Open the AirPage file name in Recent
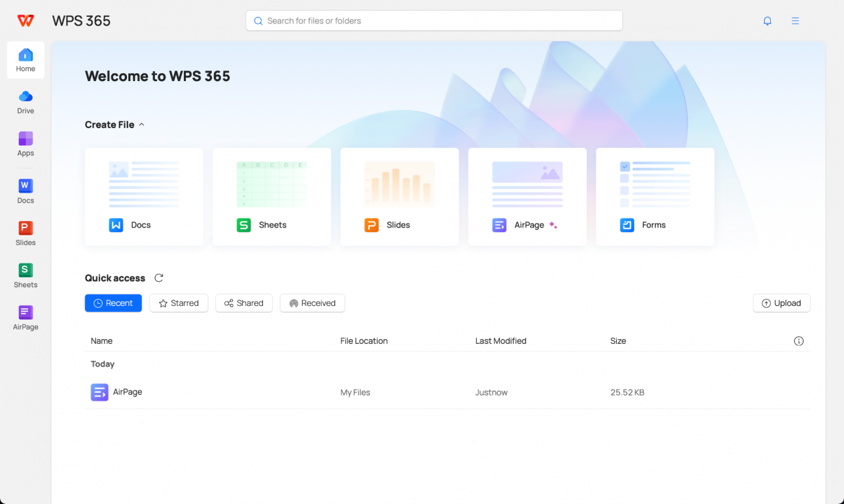This screenshot has width=844, height=504. 128,392
